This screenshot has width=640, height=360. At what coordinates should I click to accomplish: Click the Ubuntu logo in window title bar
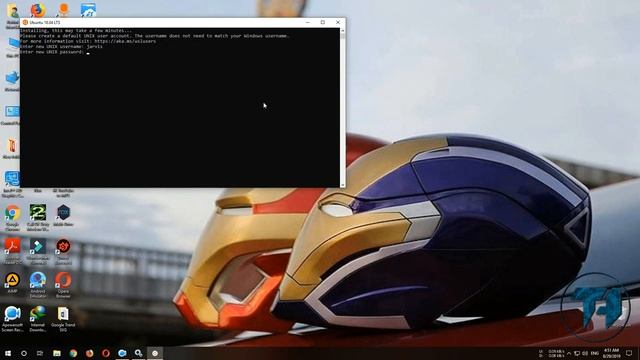tap(25, 22)
